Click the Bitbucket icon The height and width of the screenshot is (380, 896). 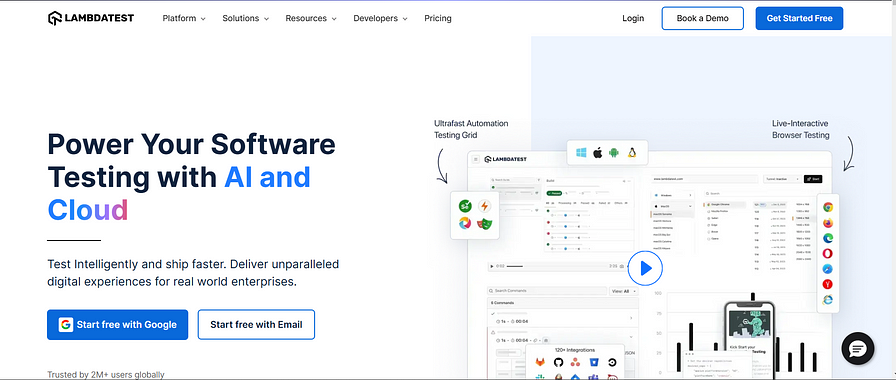point(594,362)
